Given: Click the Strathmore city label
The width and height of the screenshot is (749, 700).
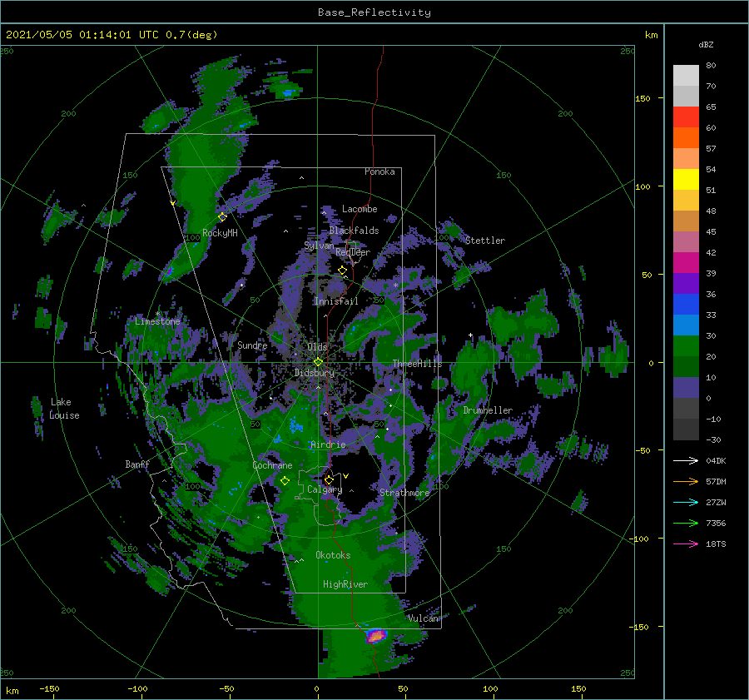Looking at the screenshot, I should point(404,492).
